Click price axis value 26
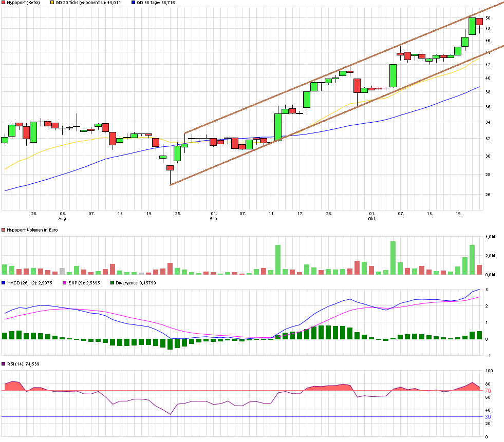 coord(488,195)
